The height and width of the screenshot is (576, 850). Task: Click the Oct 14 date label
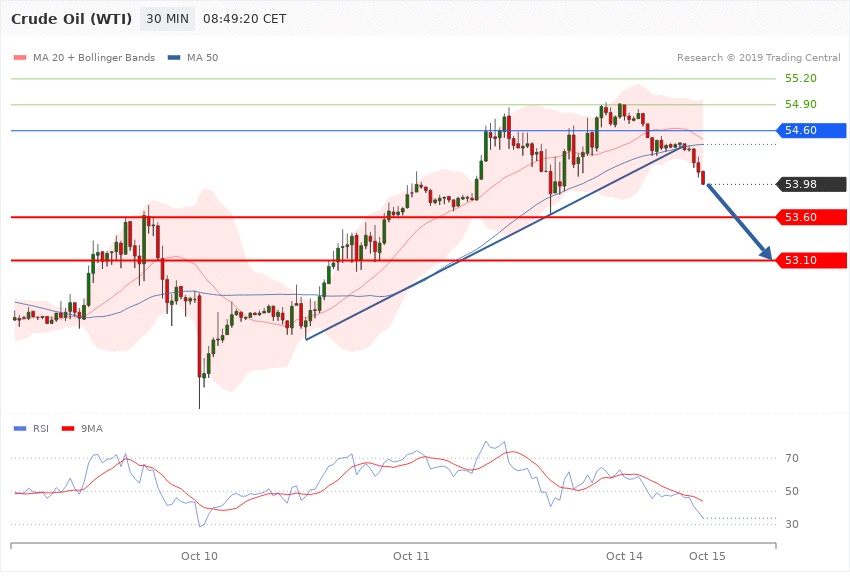pos(624,555)
